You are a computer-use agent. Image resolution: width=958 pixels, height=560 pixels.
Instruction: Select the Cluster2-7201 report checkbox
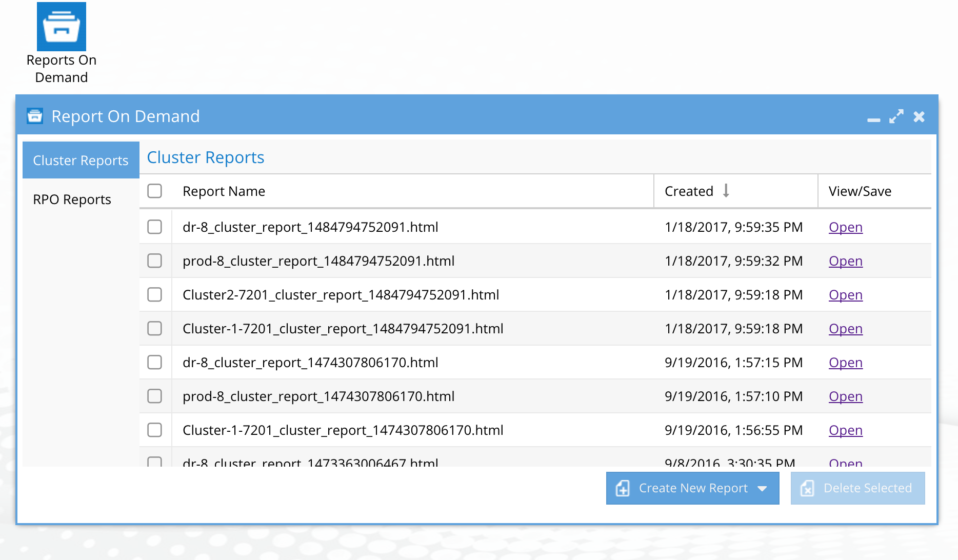tap(154, 294)
